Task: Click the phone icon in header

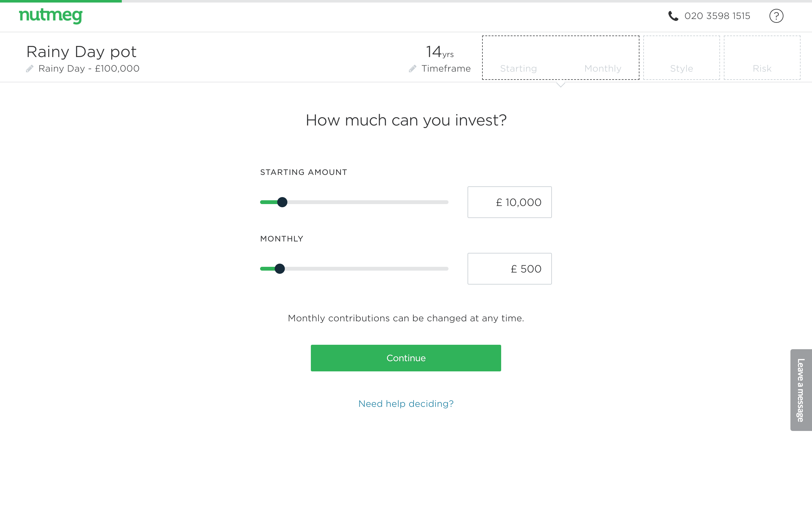Action: (673, 16)
